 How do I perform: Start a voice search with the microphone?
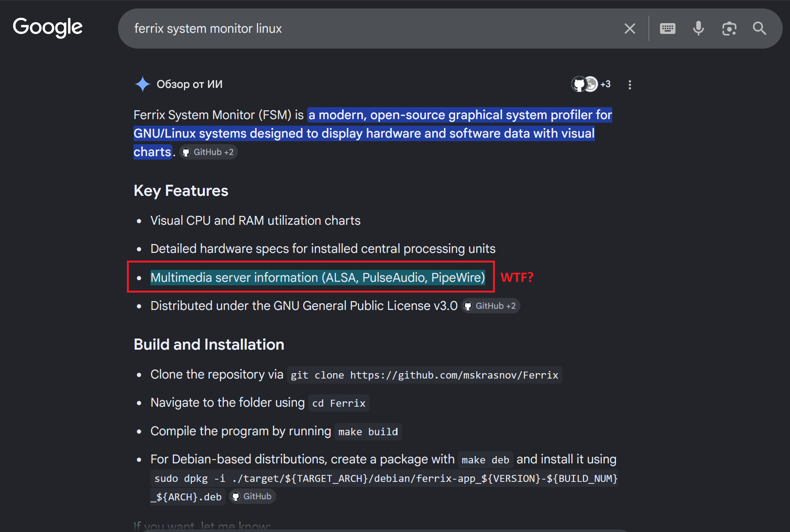coord(698,29)
